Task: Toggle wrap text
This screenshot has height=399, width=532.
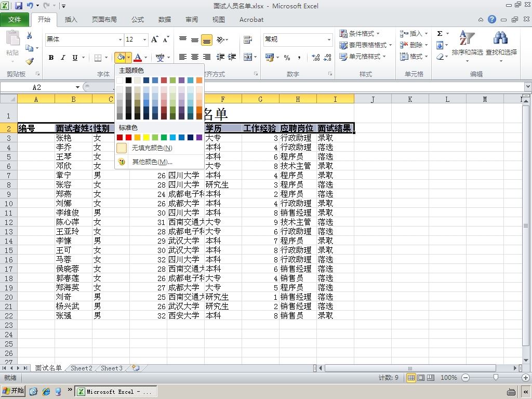Action: point(248,39)
